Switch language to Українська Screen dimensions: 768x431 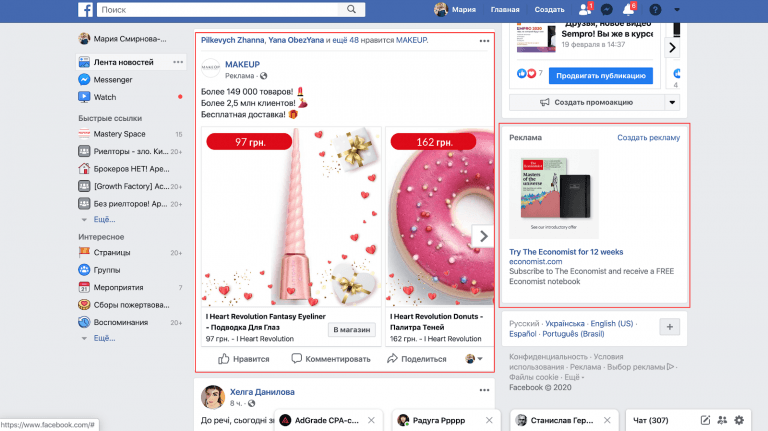point(565,324)
